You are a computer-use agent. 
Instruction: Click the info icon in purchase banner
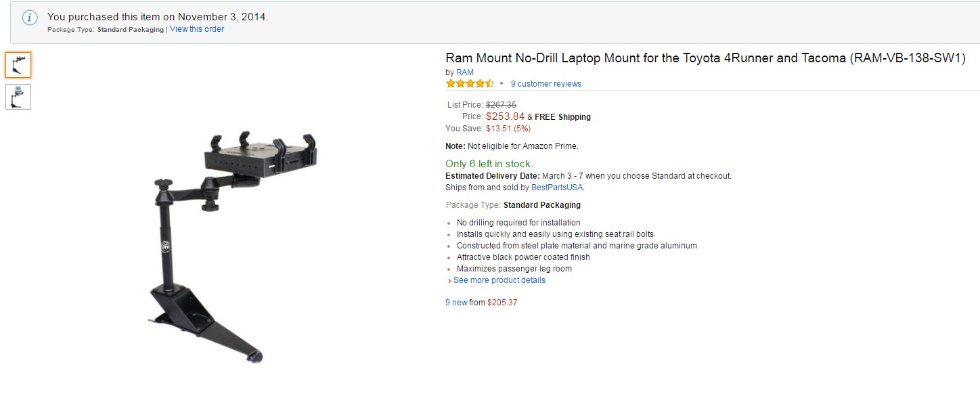coord(30,18)
